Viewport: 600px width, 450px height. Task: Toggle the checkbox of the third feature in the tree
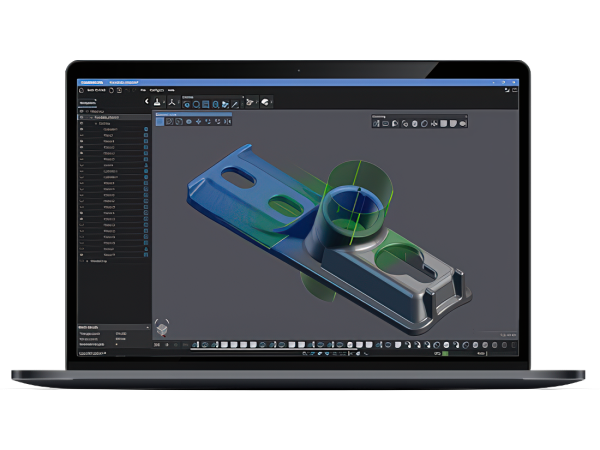point(146,141)
